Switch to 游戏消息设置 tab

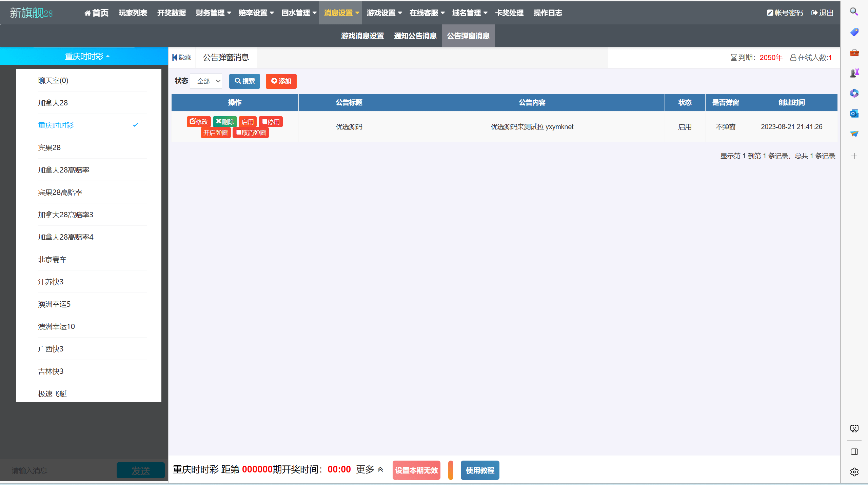pyautogui.click(x=362, y=36)
